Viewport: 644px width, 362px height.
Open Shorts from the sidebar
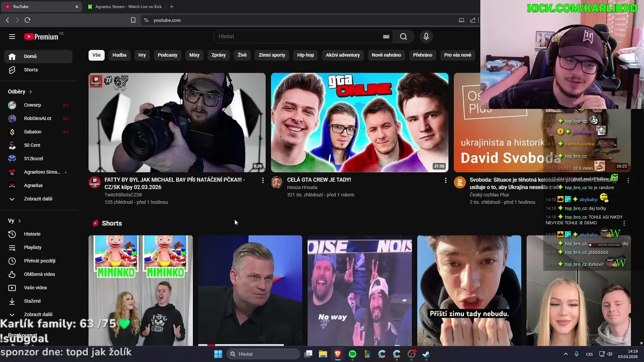point(38,70)
